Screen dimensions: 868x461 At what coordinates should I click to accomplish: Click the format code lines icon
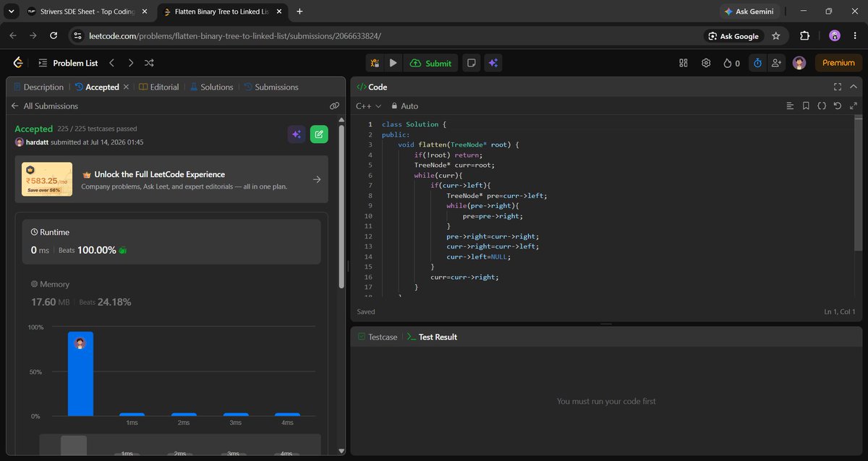click(790, 105)
